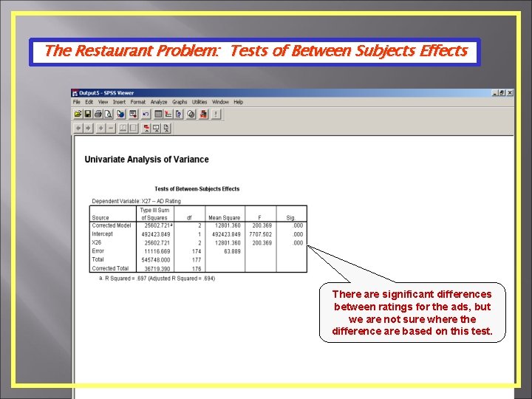Click the Insert Heading red icon
Viewport: 532px width, 399px height.
tap(146, 129)
